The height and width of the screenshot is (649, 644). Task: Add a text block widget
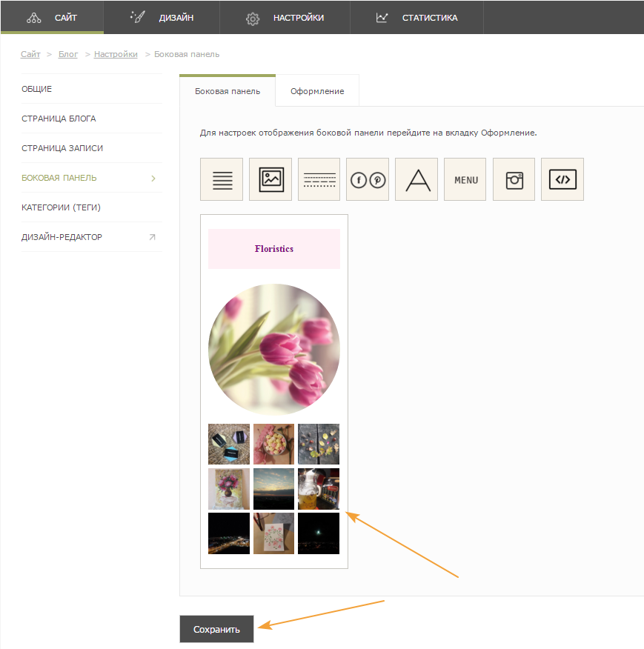click(x=222, y=179)
